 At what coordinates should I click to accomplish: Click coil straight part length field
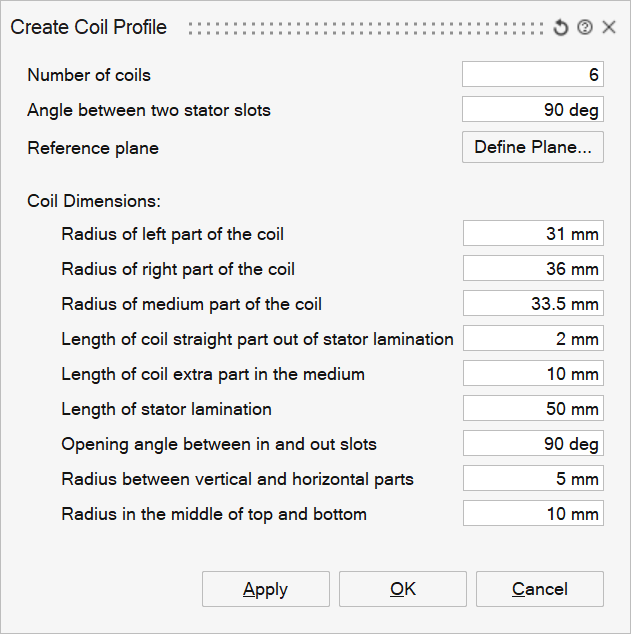532,339
